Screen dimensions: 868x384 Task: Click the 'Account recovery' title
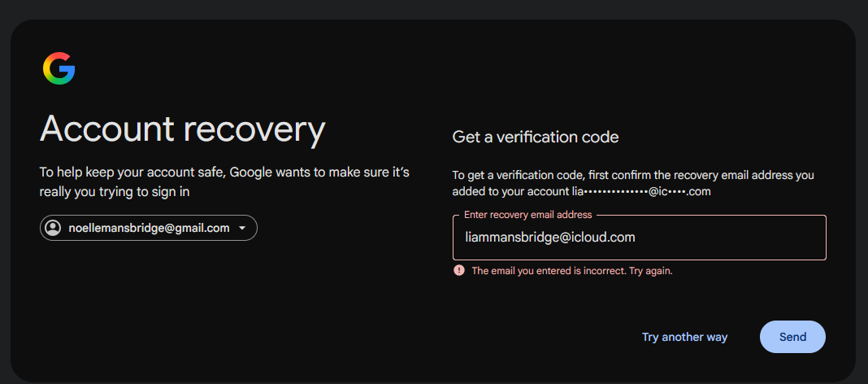[x=183, y=129]
